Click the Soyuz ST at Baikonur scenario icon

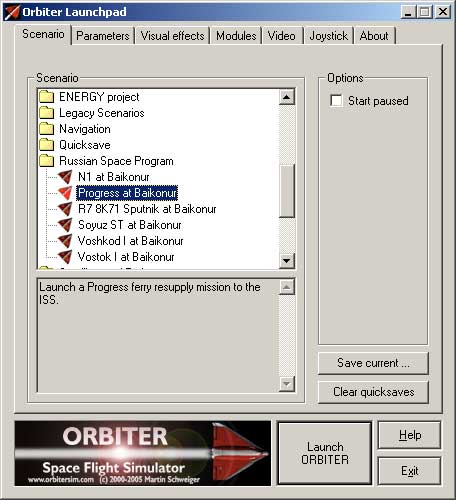coord(65,225)
